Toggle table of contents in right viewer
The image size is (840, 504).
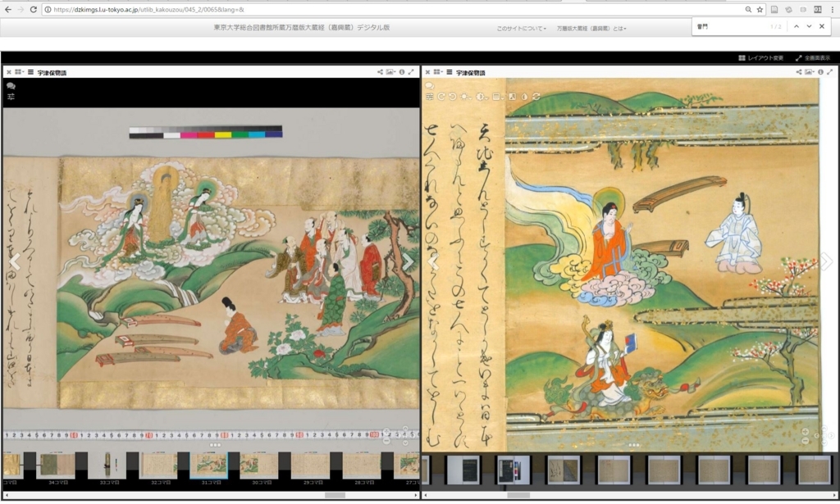[450, 72]
